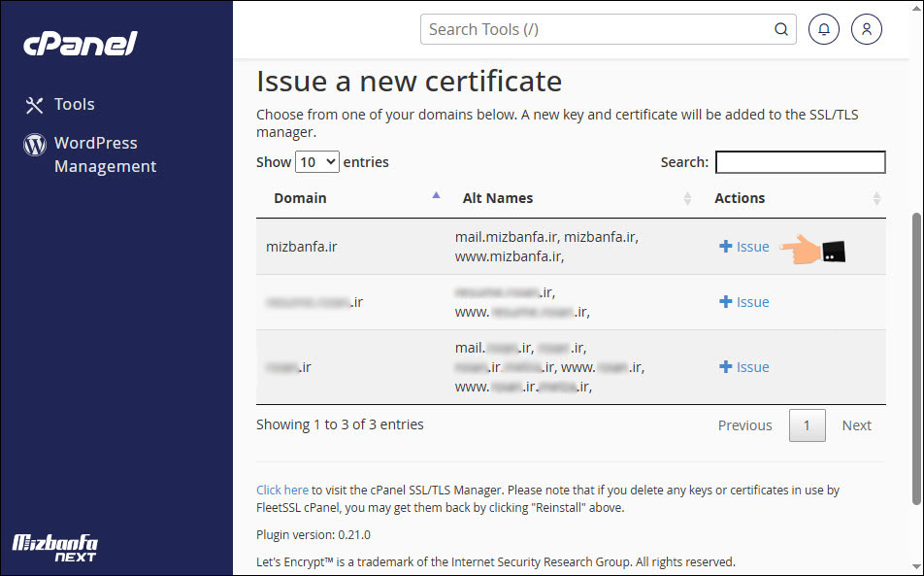
Task: Click the table Search text box
Action: pos(800,162)
